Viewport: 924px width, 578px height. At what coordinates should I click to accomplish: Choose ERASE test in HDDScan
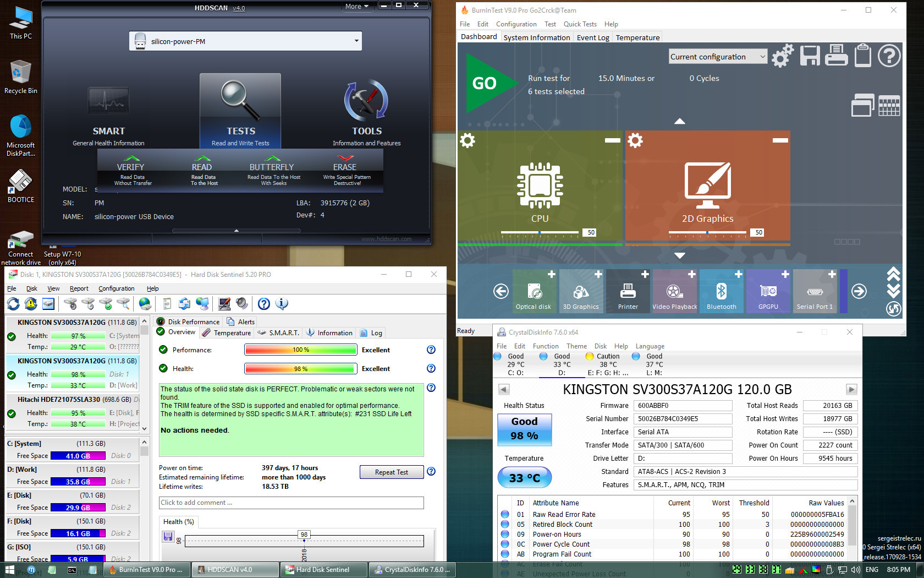pyautogui.click(x=346, y=170)
